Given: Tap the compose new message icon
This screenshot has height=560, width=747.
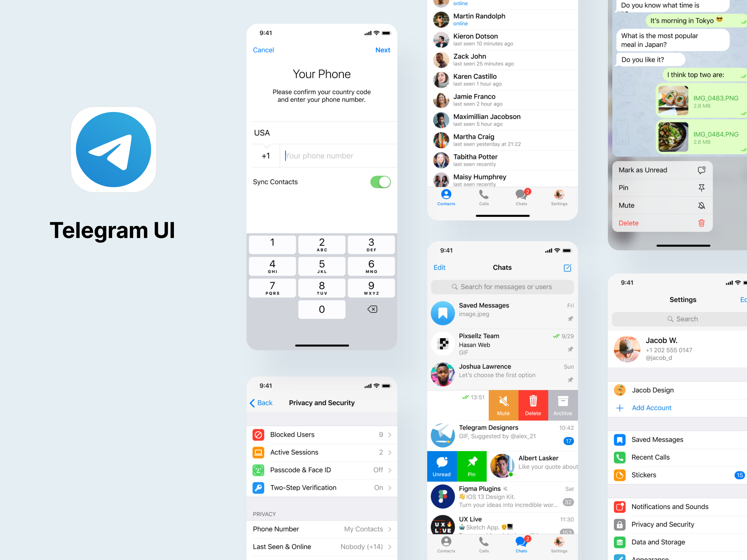Looking at the screenshot, I should click(x=566, y=268).
